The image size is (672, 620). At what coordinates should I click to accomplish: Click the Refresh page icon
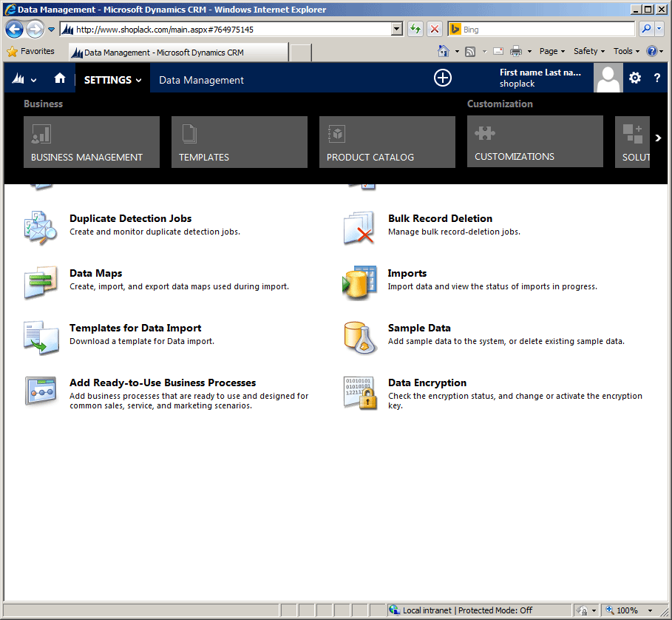pos(415,29)
